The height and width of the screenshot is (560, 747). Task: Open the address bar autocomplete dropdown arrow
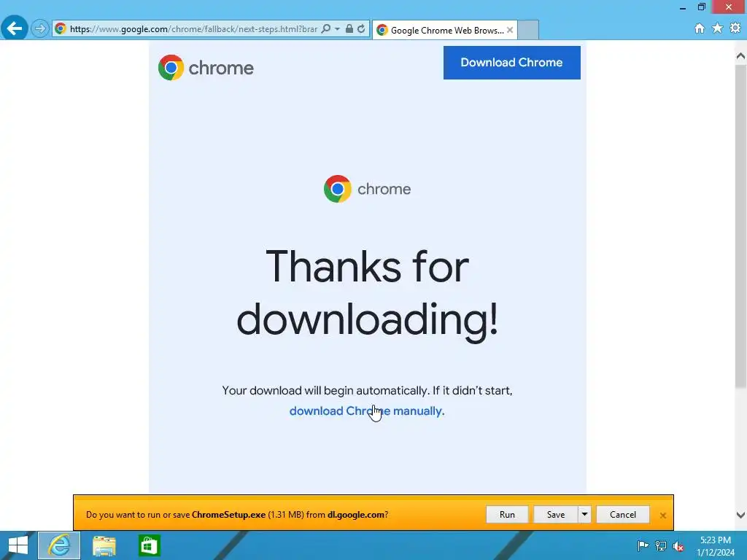[x=337, y=29]
